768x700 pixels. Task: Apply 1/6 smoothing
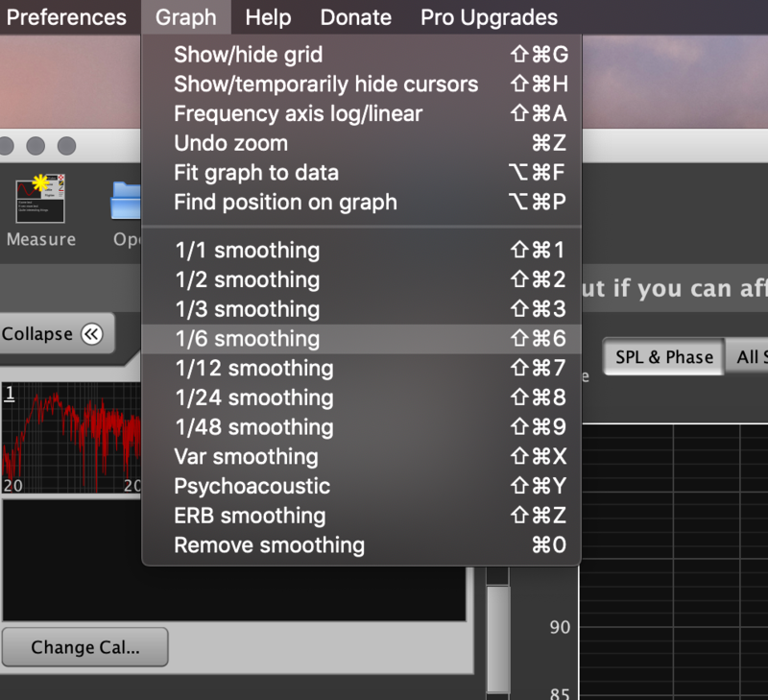pyautogui.click(x=247, y=338)
